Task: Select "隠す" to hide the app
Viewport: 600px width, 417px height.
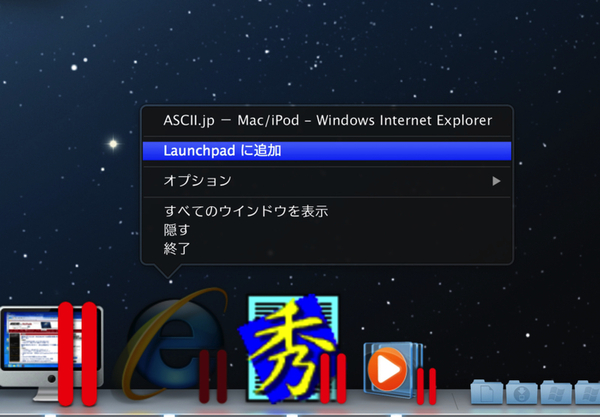Action: coord(327,230)
